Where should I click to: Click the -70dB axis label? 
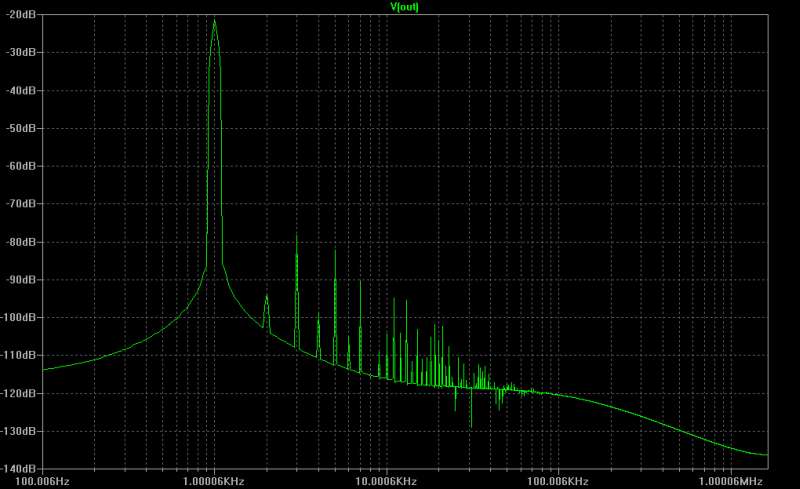tap(21, 204)
